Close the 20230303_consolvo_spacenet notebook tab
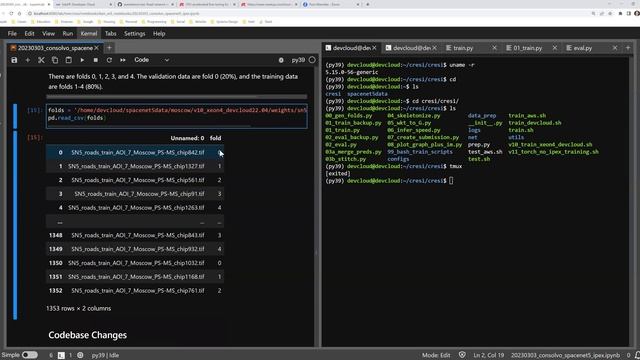 97,48
